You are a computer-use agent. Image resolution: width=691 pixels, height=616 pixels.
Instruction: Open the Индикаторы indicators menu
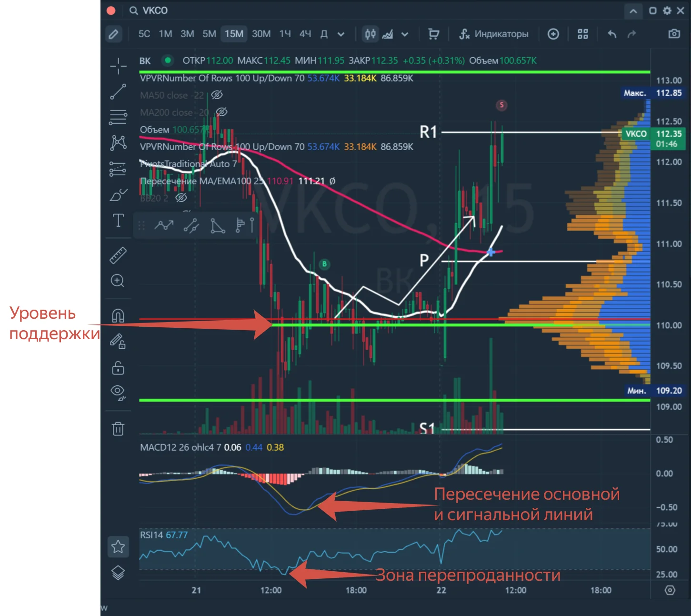point(493,34)
